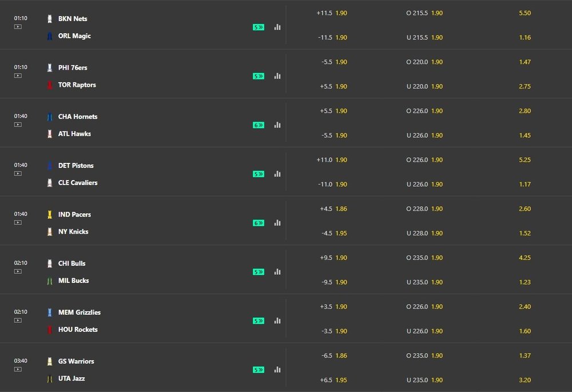Open the BKN Nets team link
This screenshot has width=572, height=392.
click(73, 19)
